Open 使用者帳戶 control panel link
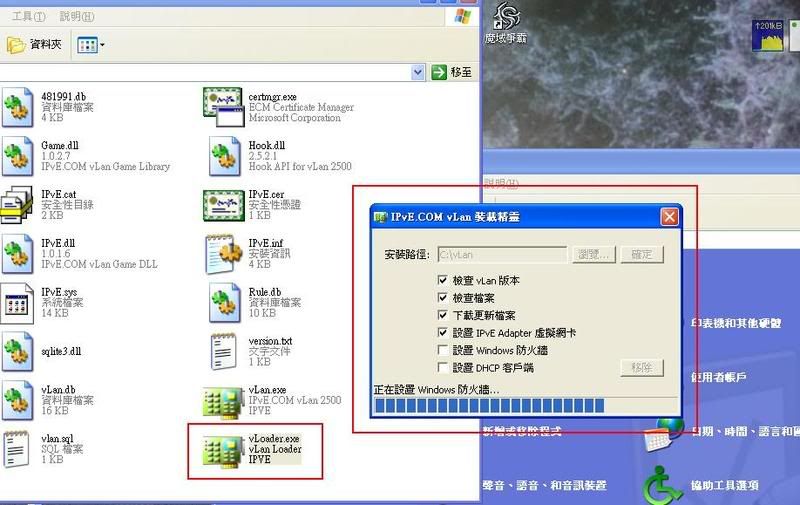 click(719, 377)
